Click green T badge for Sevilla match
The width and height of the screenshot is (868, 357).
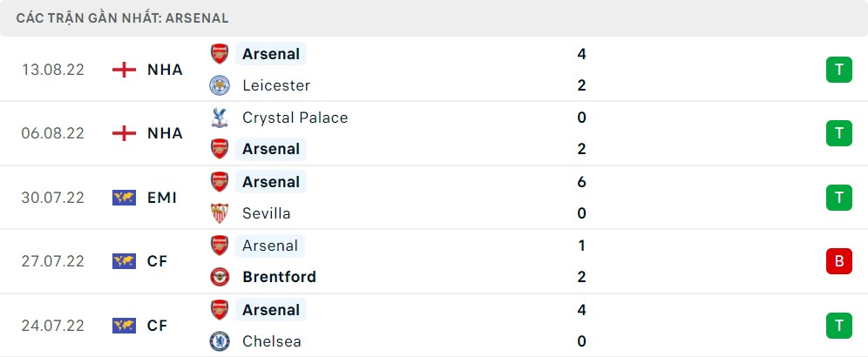[839, 198]
